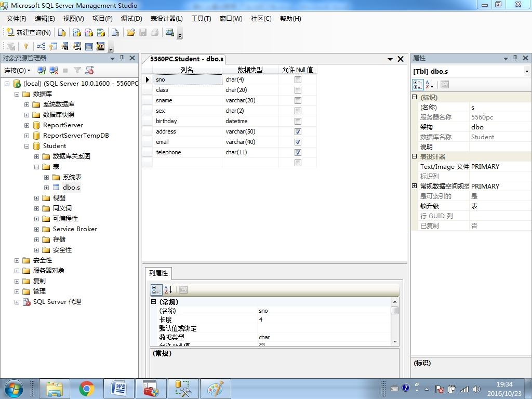Image resolution: width=532 pixels, height=399 pixels.
Task: Open the Activity Monitor icon
Action: pos(170,32)
